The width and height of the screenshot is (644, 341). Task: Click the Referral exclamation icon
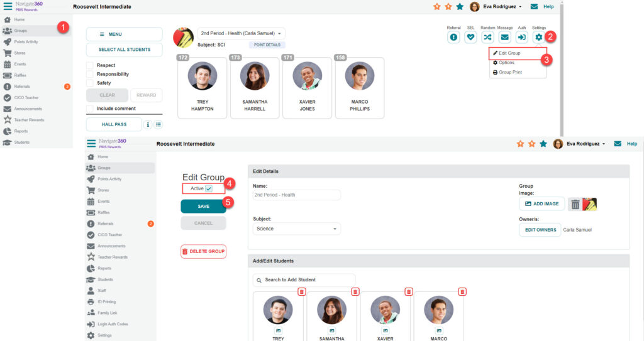coord(453,37)
